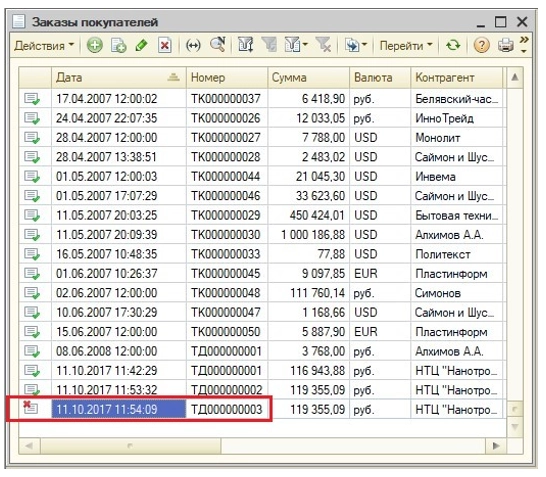Click posted icon of row ТК00000044

32,177
